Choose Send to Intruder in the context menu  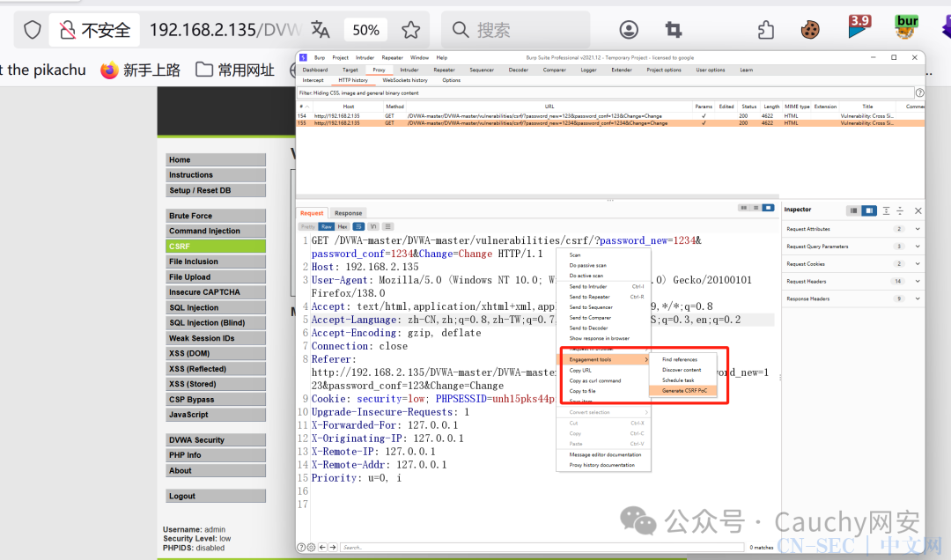pyautogui.click(x=603, y=286)
